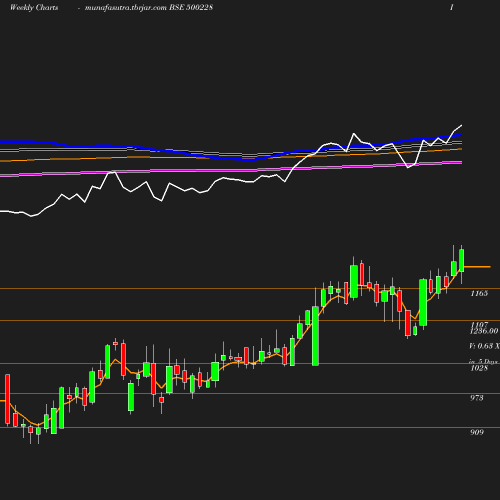Click the 1165 price level label
500x500 pixels.
[479, 293]
